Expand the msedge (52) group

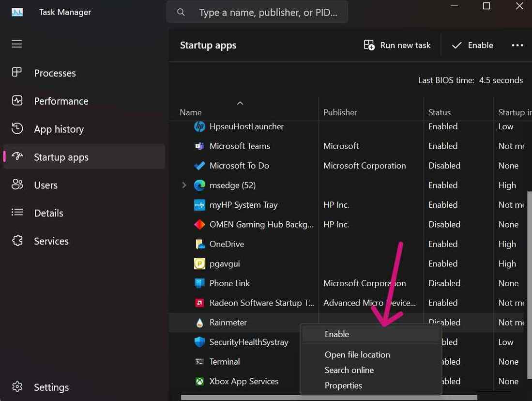pyautogui.click(x=184, y=185)
